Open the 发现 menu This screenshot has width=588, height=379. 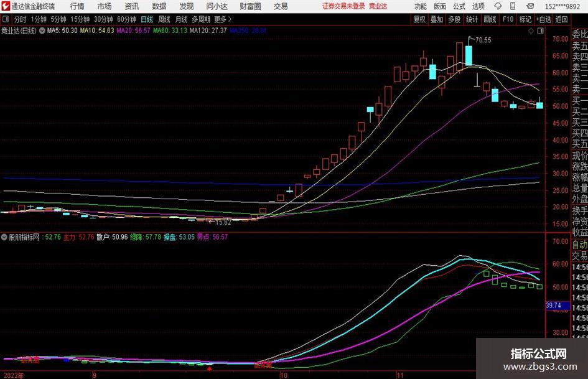[187, 6]
